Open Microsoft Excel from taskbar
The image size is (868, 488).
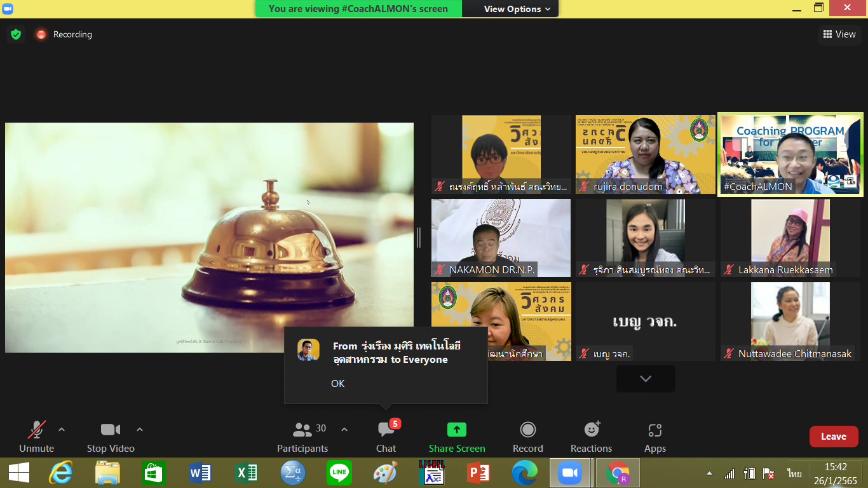click(x=246, y=473)
